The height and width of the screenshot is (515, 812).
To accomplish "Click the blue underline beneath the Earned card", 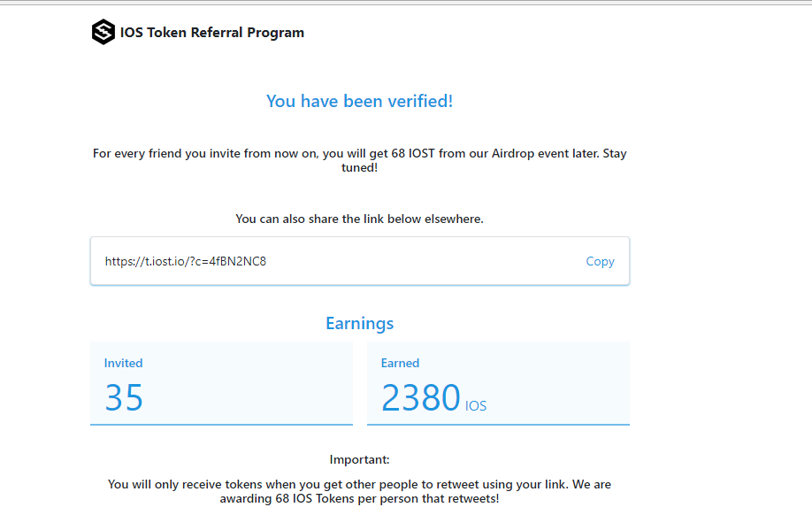I will [498, 424].
